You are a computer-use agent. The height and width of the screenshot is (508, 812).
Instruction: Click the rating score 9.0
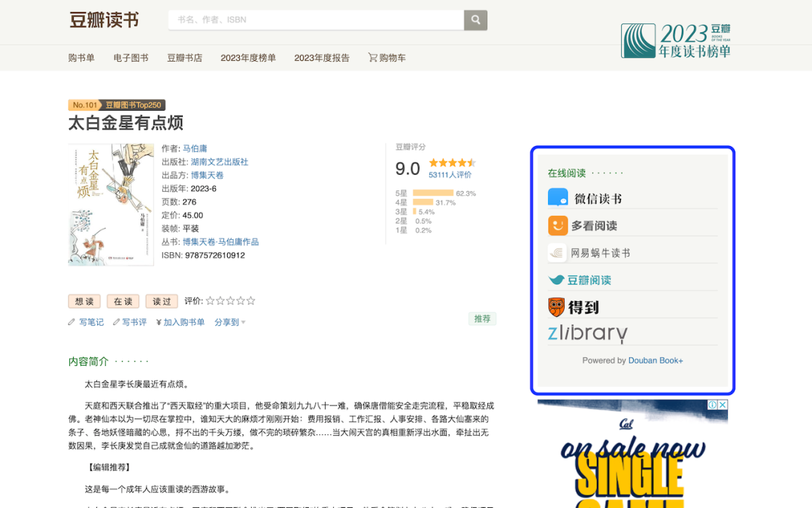(408, 169)
